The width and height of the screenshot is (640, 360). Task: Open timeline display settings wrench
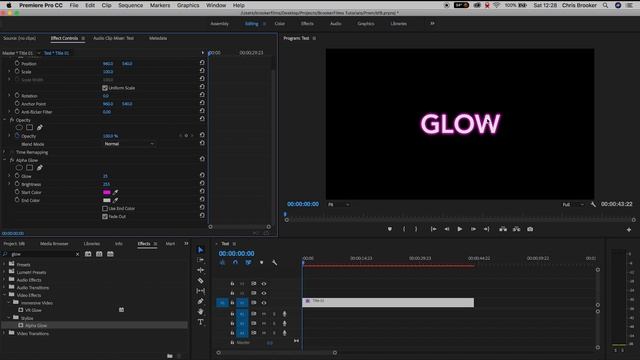tap(275, 263)
